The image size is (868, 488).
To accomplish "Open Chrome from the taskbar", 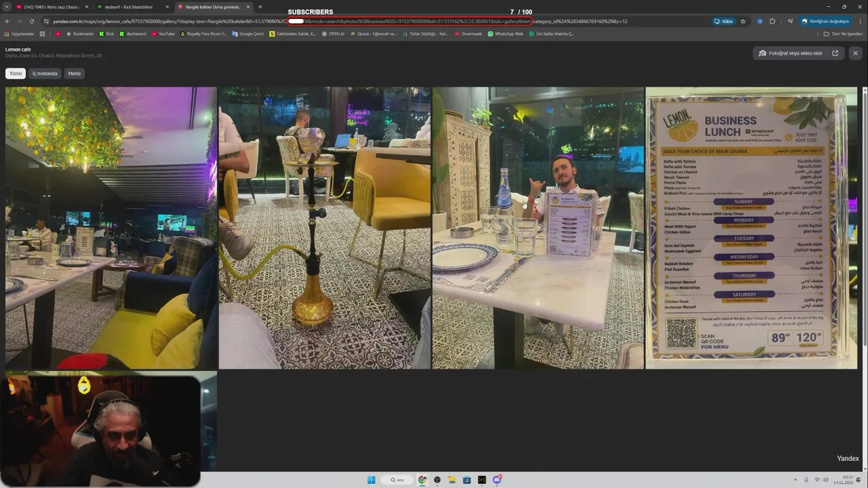I will pyautogui.click(x=422, y=480).
